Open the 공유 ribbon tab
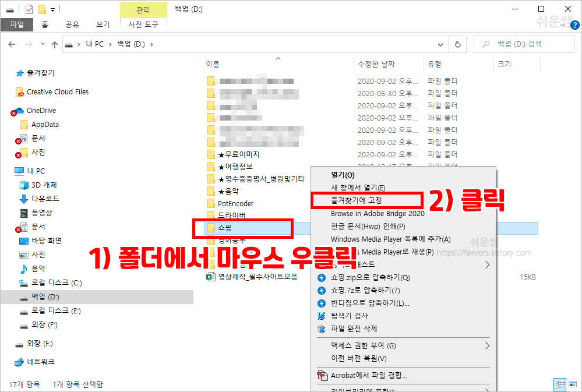The width and height of the screenshot is (582, 392). [x=72, y=24]
